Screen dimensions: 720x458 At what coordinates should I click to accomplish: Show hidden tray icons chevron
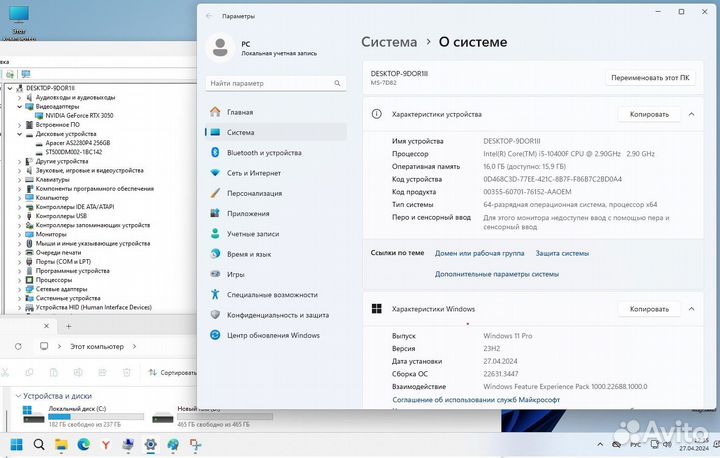pos(600,444)
